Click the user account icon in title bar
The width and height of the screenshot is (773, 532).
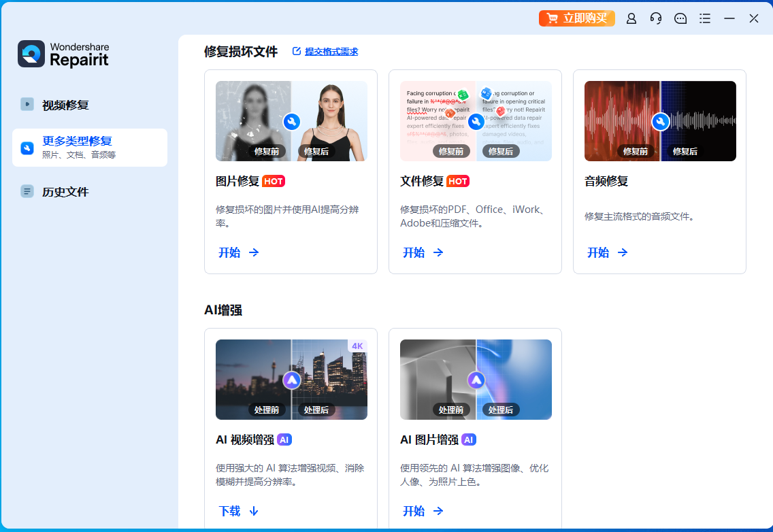pos(631,18)
